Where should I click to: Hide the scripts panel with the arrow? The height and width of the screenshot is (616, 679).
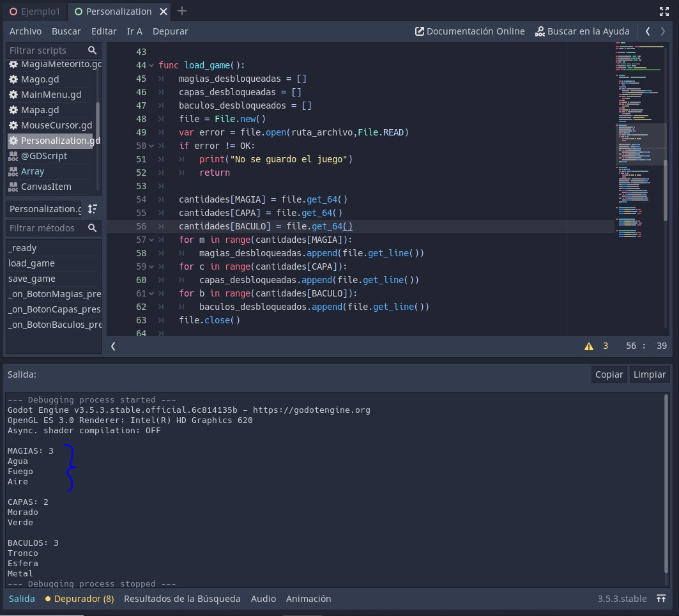(113, 346)
